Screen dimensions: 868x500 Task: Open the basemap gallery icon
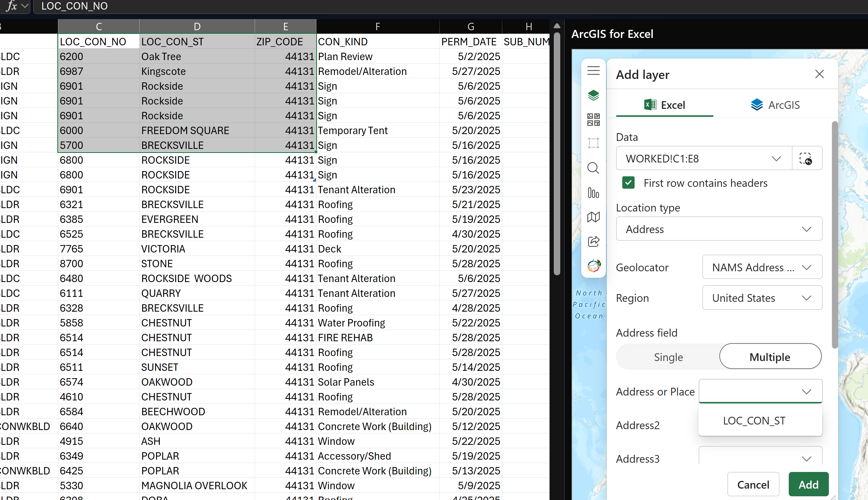(593, 120)
